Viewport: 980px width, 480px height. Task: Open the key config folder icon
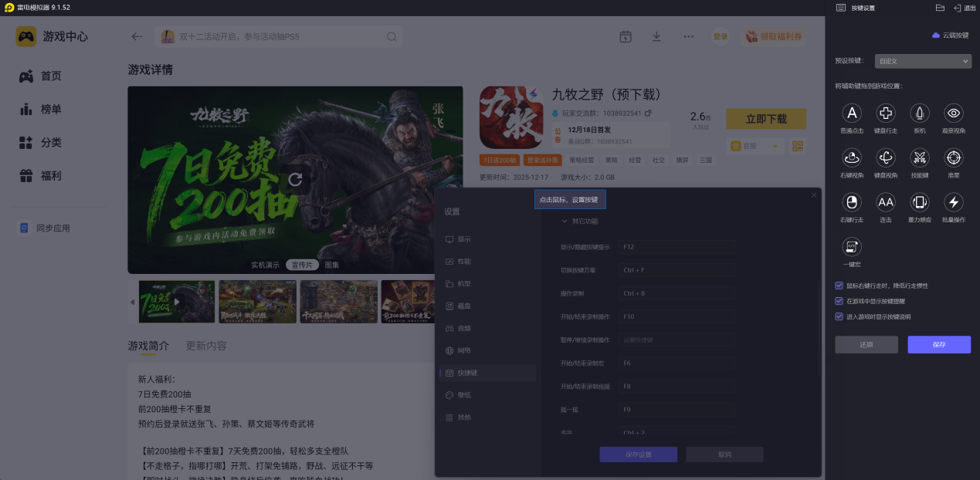[x=940, y=8]
